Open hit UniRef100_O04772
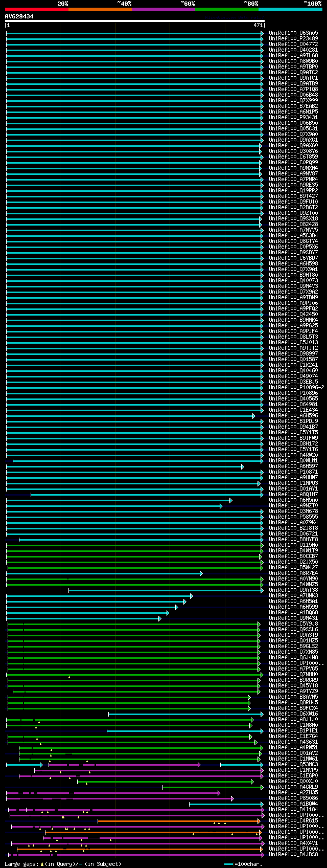The width and height of the screenshot is (327, 868). point(293,44)
